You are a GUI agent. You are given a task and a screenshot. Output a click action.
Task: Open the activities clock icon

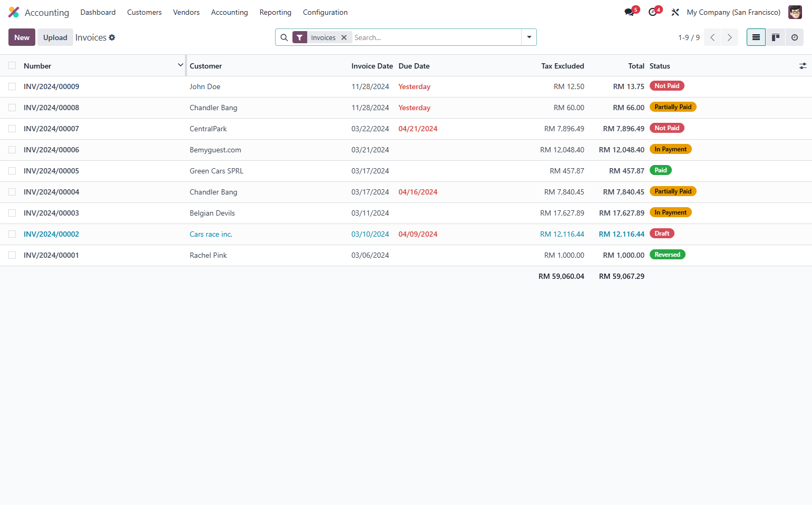click(x=653, y=12)
